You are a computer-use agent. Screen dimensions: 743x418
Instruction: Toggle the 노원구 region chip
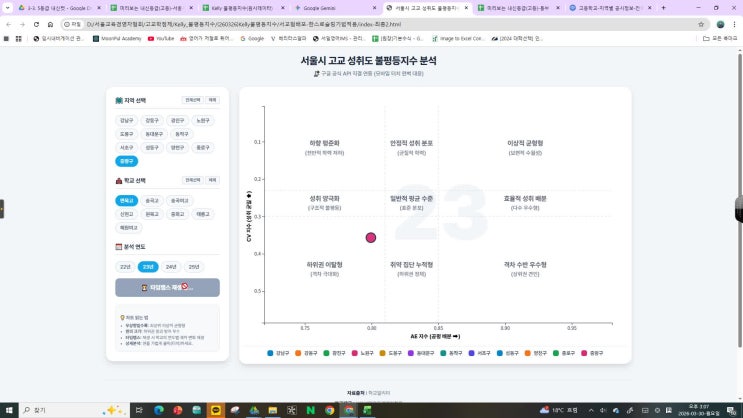click(203, 120)
